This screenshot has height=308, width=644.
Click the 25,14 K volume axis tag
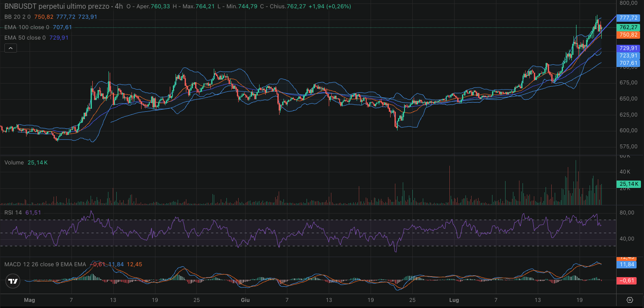[628, 184]
